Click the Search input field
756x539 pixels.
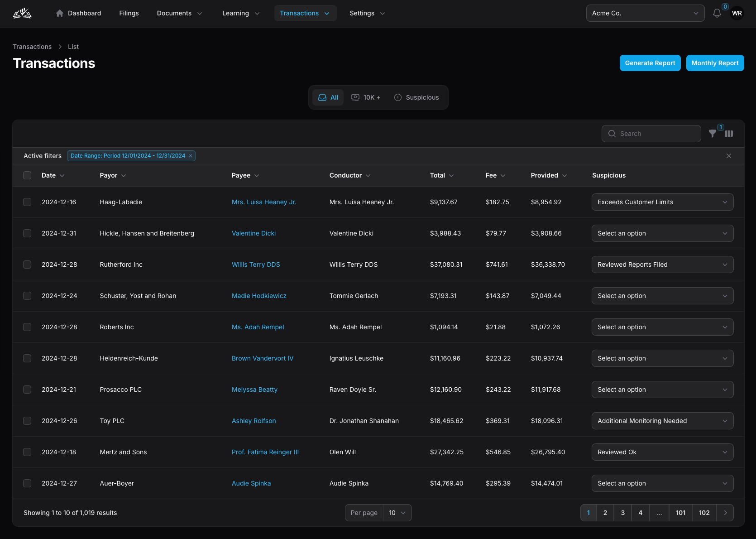click(x=651, y=134)
